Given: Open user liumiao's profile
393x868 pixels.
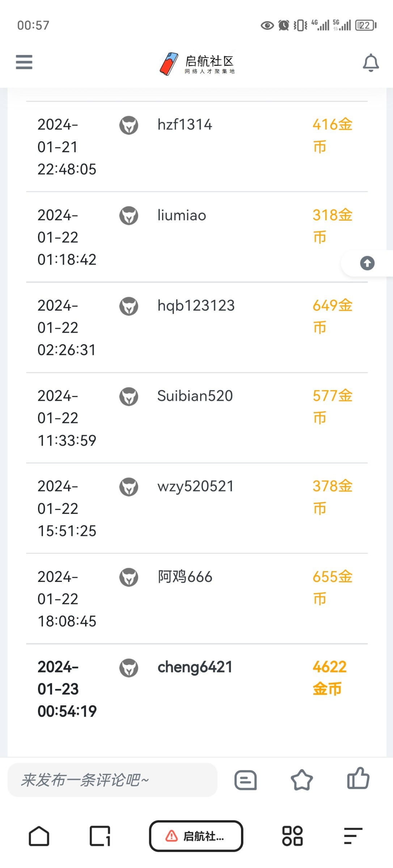Looking at the screenshot, I should 182,216.
